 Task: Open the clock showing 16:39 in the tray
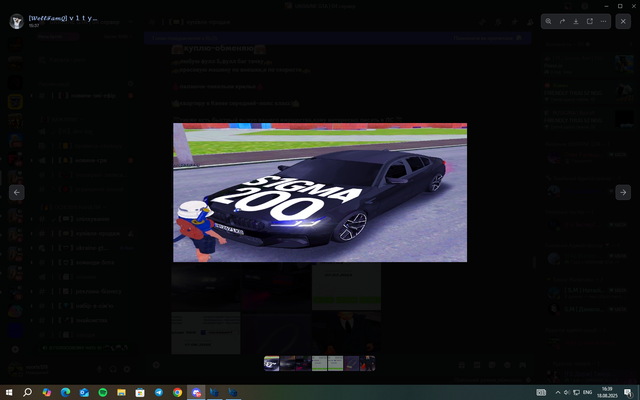607,392
